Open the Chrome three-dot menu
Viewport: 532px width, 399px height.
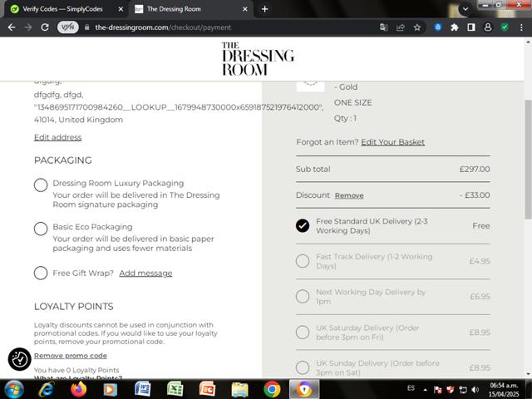click(521, 27)
